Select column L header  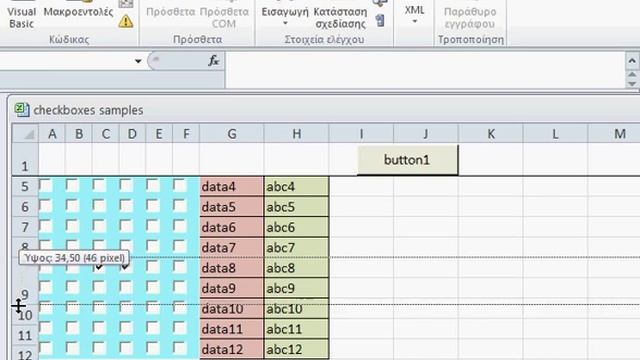(x=555, y=133)
